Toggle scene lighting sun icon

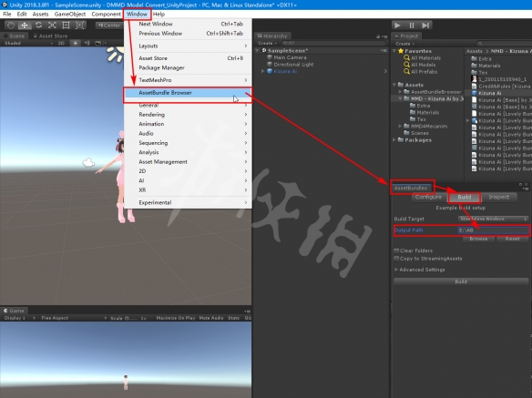(x=76, y=43)
